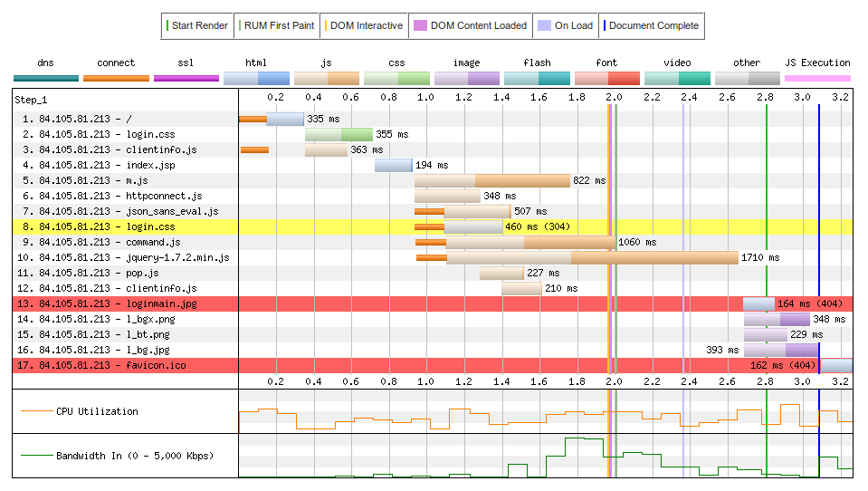
Task: Click the dns color key bar
Action: tap(46, 78)
